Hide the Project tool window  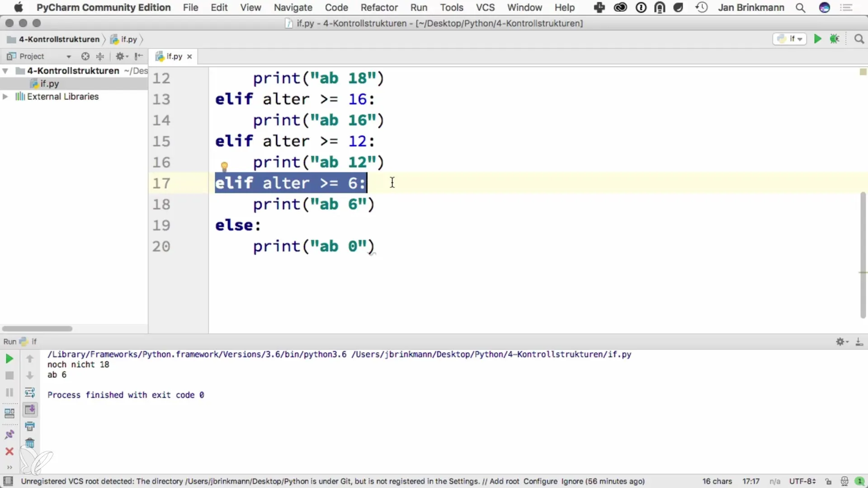(139, 56)
